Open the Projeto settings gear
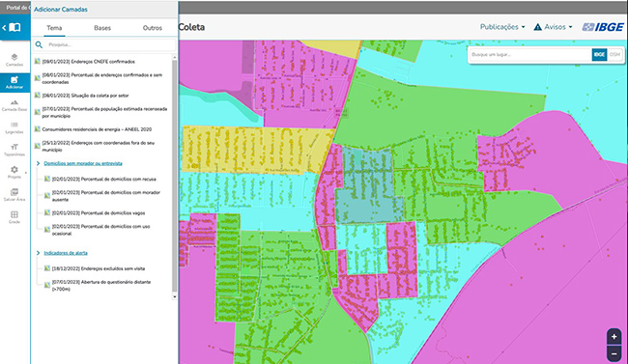 click(x=14, y=173)
